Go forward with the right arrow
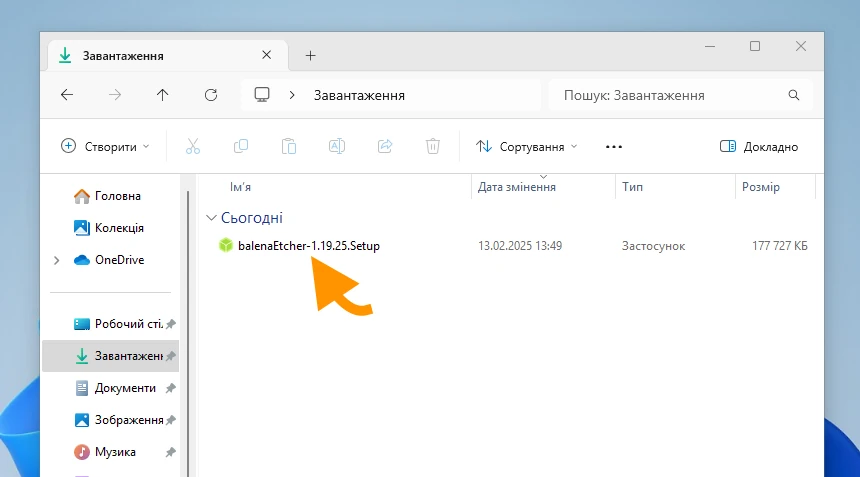Viewport: 860px width, 477px height. [115, 95]
